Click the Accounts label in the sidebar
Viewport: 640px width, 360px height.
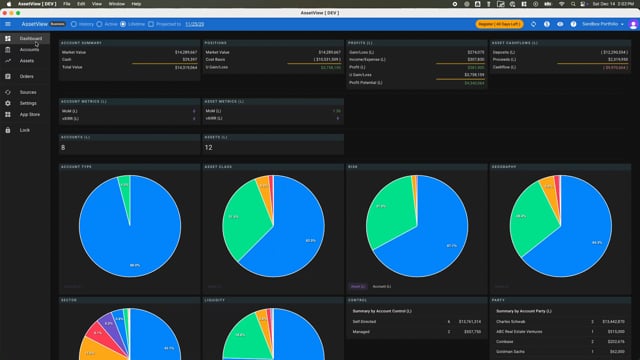click(29, 49)
